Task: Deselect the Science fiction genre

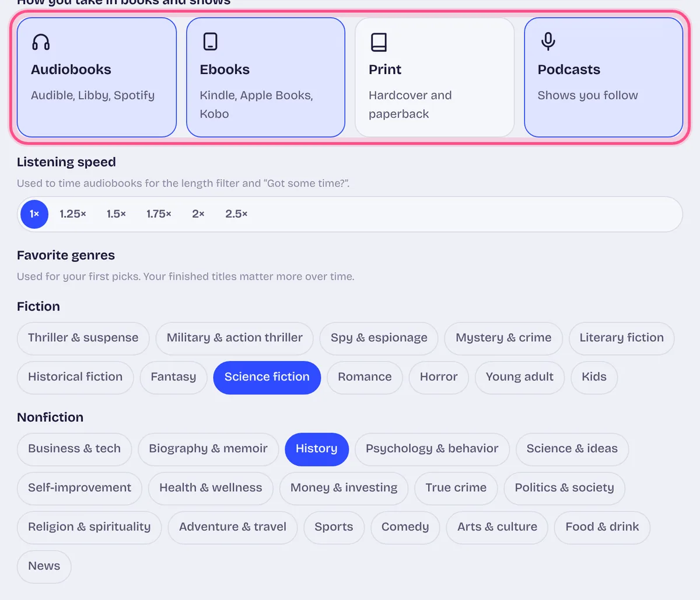Action: [x=267, y=377]
